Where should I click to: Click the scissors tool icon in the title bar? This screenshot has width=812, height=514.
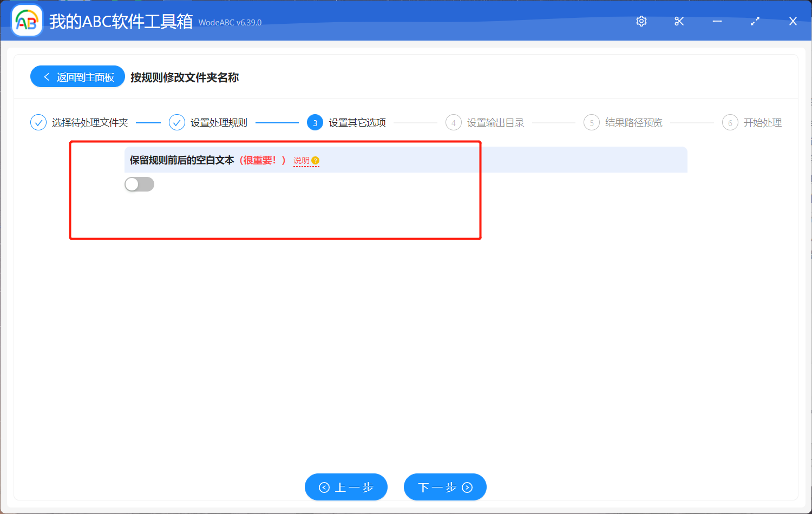pyautogui.click(x=679, y=21)
